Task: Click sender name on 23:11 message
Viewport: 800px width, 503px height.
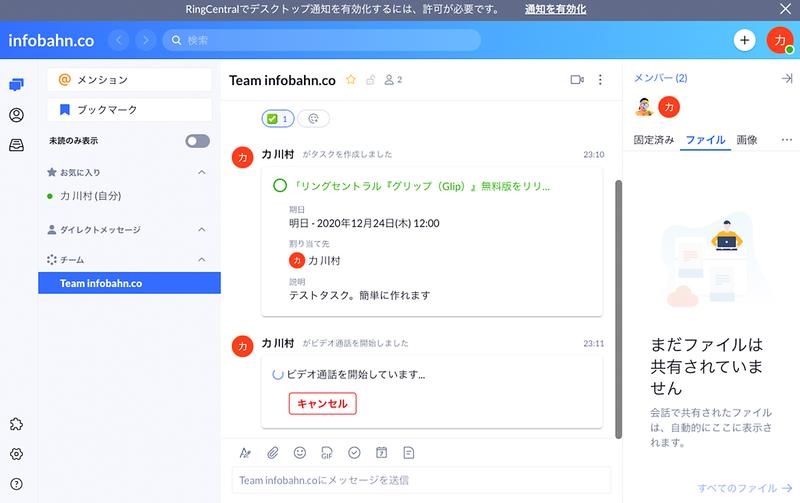Action: point(278,343)
